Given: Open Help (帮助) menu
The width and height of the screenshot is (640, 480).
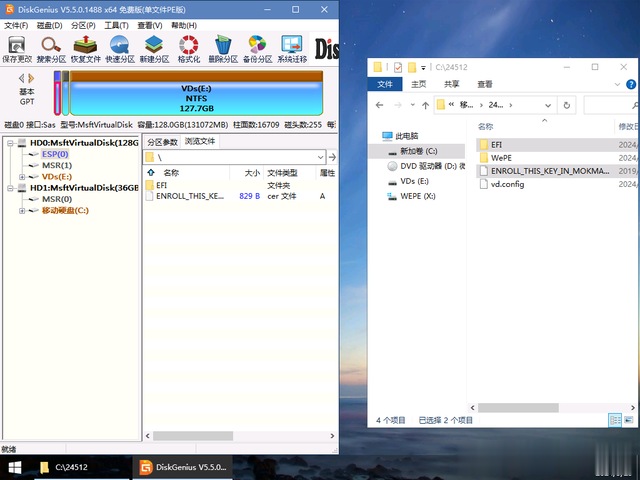Looking at the screenshot, I should pyautogui.click(x=184, y=25).
